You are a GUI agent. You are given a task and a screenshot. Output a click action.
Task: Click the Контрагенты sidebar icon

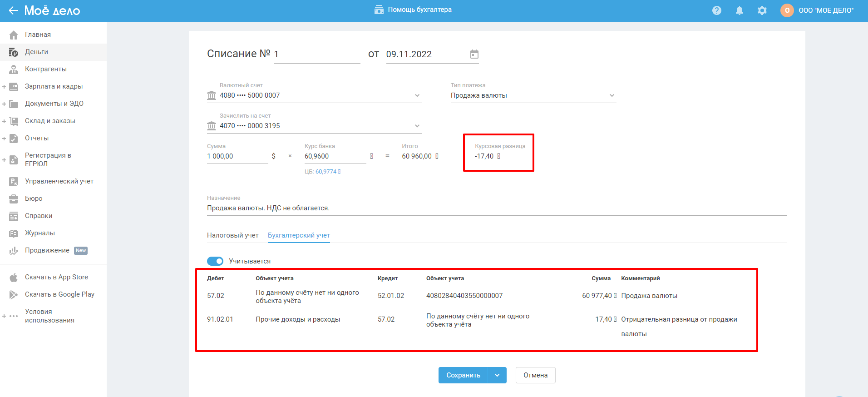click(14, 69)
